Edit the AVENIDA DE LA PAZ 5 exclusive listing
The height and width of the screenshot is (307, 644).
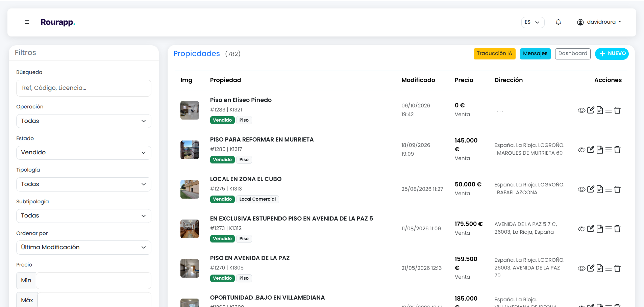tap(591, 229)
